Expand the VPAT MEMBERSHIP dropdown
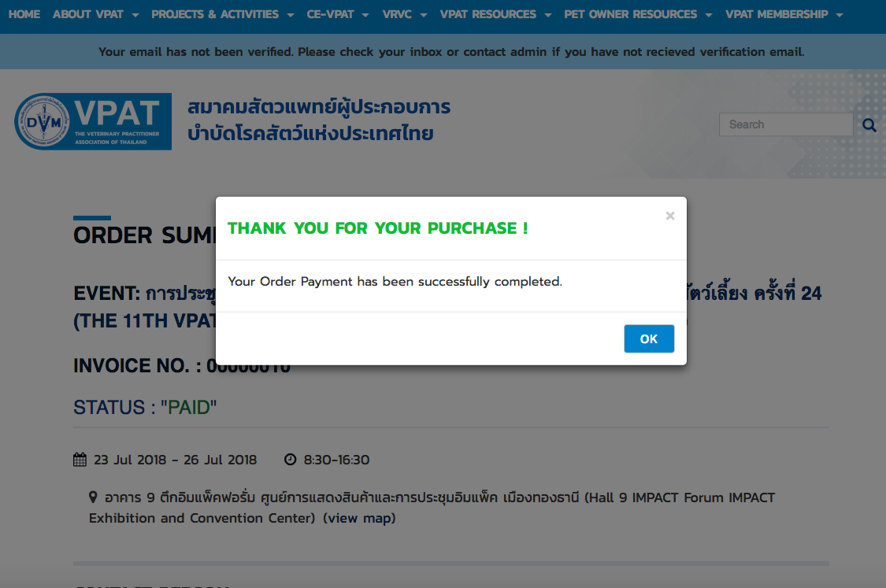Screen dimensions: 886x588 pyautogui.click(x=784, y=14)
